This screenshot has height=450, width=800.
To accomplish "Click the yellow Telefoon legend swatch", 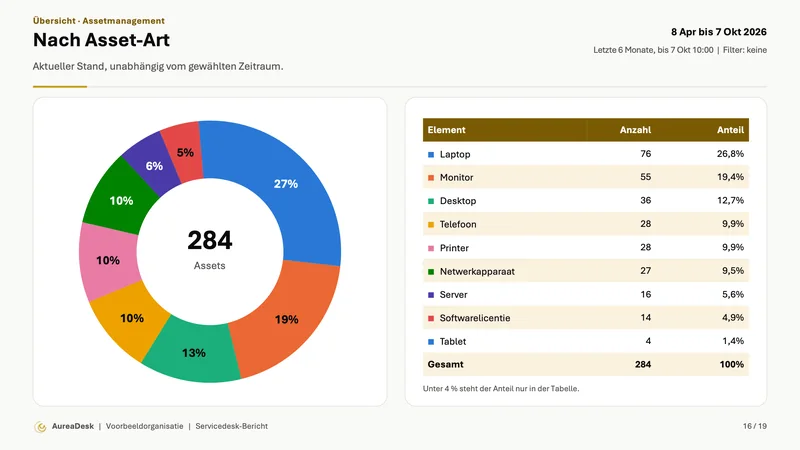I will tap(431, 225).
